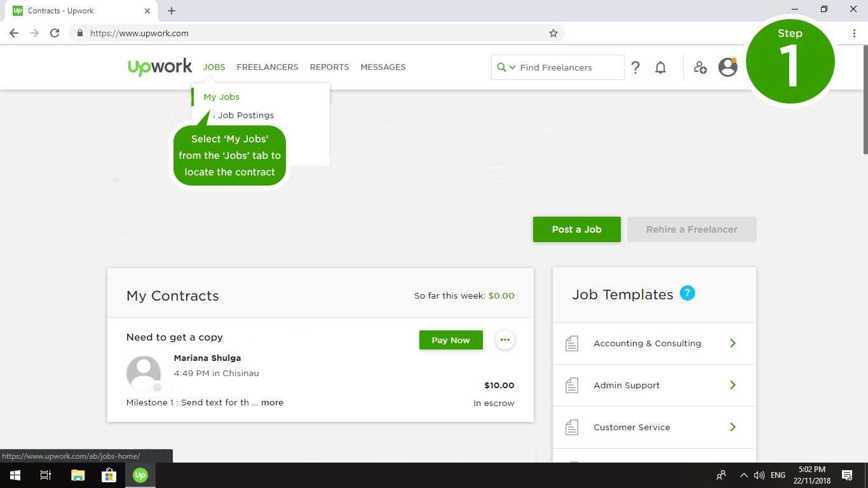Open the notifications bell icon
Viewport: 868px width, 488px height.
(x=661, y=67)
